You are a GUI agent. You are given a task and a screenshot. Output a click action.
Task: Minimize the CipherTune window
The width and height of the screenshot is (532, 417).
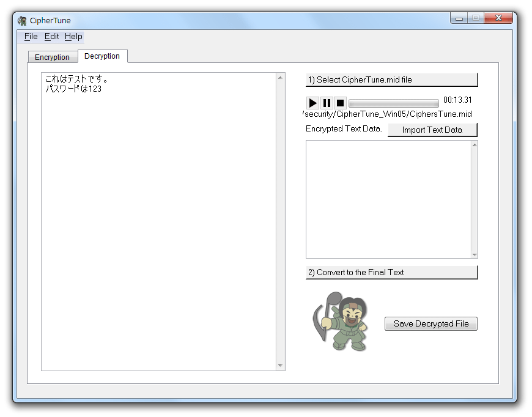tap(459, 18)
